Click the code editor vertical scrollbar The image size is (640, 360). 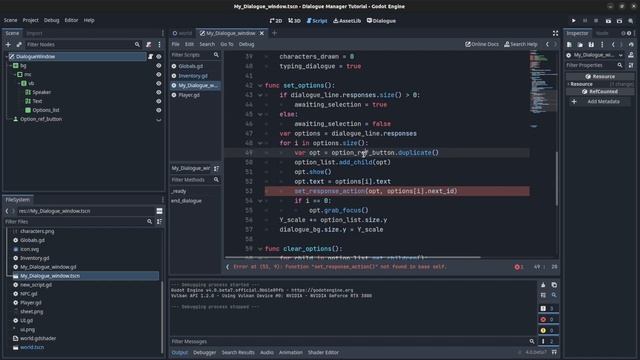tap(556, 178)
